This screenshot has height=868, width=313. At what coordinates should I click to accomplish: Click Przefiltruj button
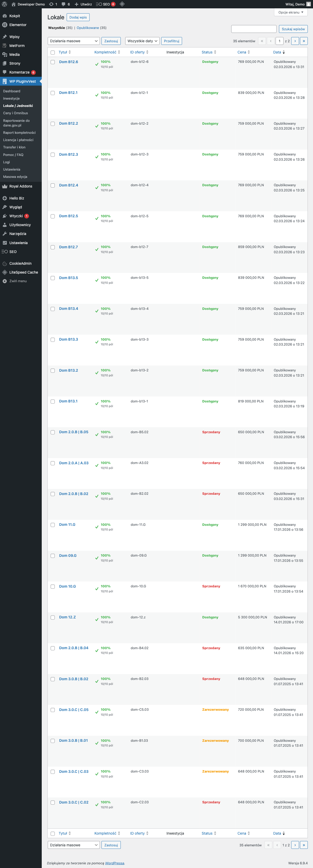(171, 41)
